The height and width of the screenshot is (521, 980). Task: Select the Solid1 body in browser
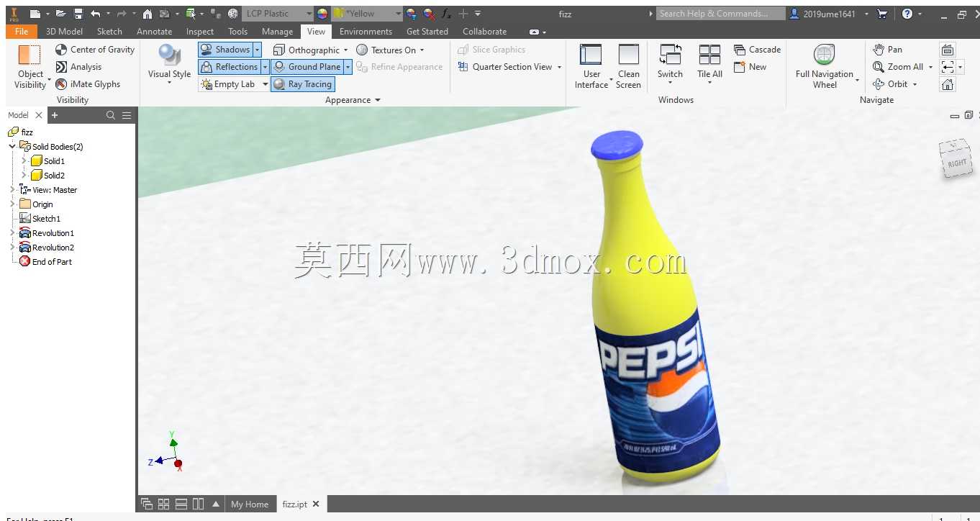tap(47, 161)
